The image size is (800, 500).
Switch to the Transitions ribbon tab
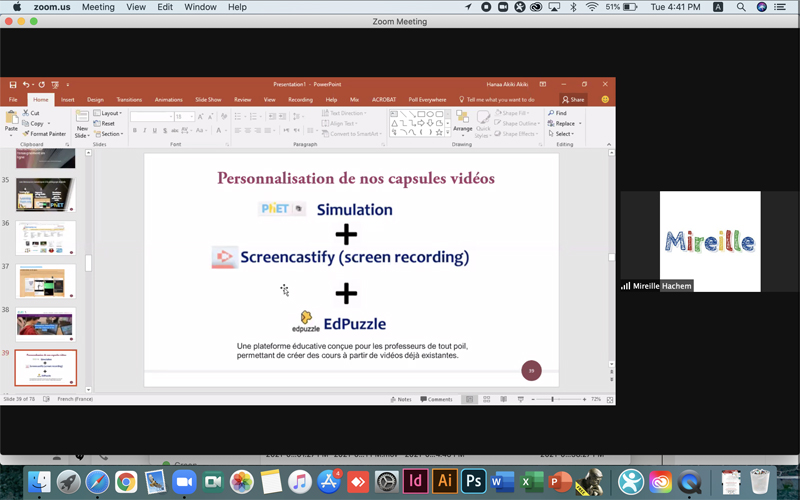[129, 99]
